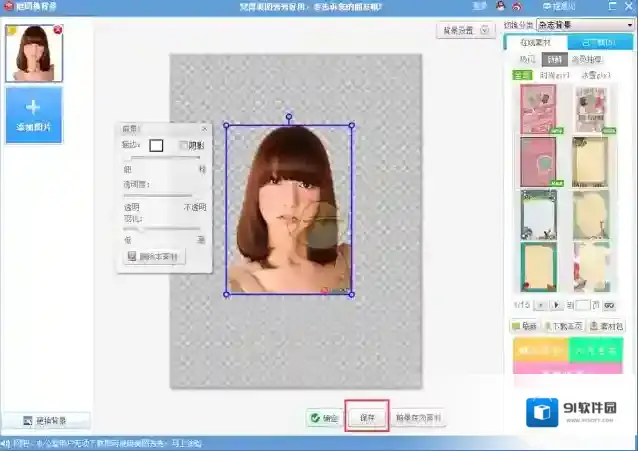Go to next page of materials
This screenshot has height=451, width=638.
click(x=556, y=303)
